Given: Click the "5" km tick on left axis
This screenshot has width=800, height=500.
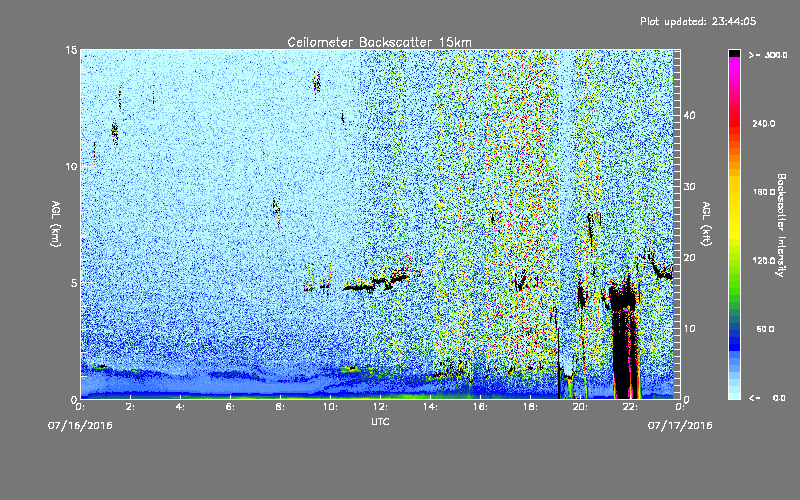Looking at the screenshot, I should [x=74, y=283].
